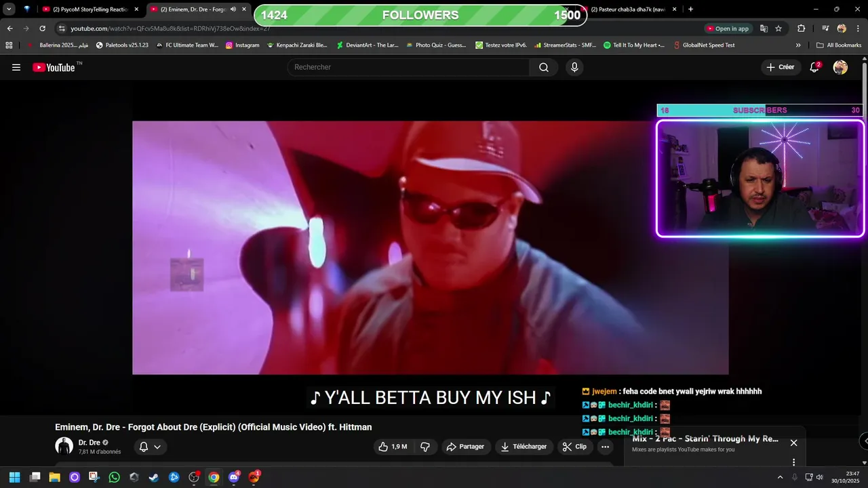Open the Windows Start menu

click(x=14, y=477)
